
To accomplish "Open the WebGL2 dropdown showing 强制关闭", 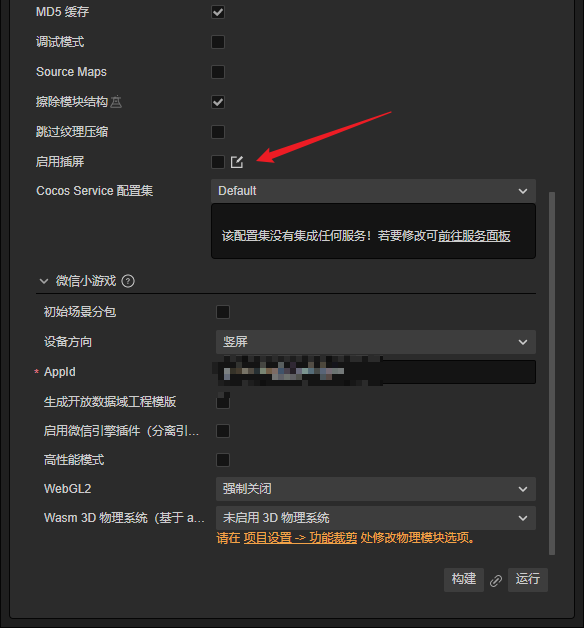I will point(376,489).
